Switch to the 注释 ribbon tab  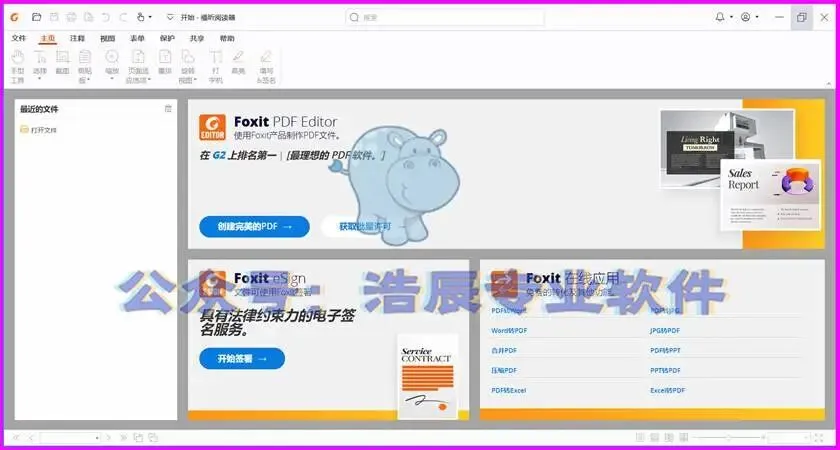[x=77, y=39]
